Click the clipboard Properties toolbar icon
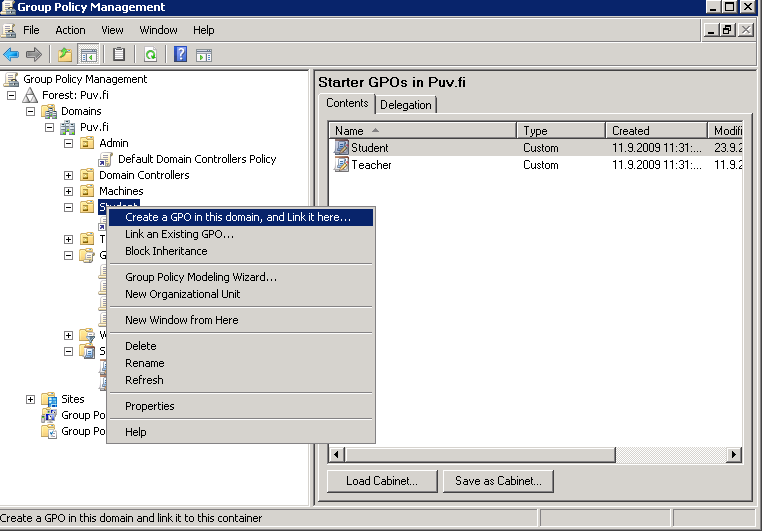The width and height of the screenshot is (771, 531). click(119, 54)
